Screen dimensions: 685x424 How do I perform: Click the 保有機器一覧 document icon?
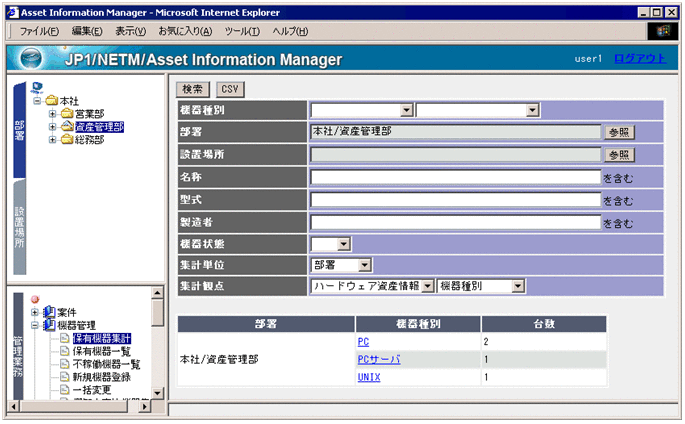[64, 351]
